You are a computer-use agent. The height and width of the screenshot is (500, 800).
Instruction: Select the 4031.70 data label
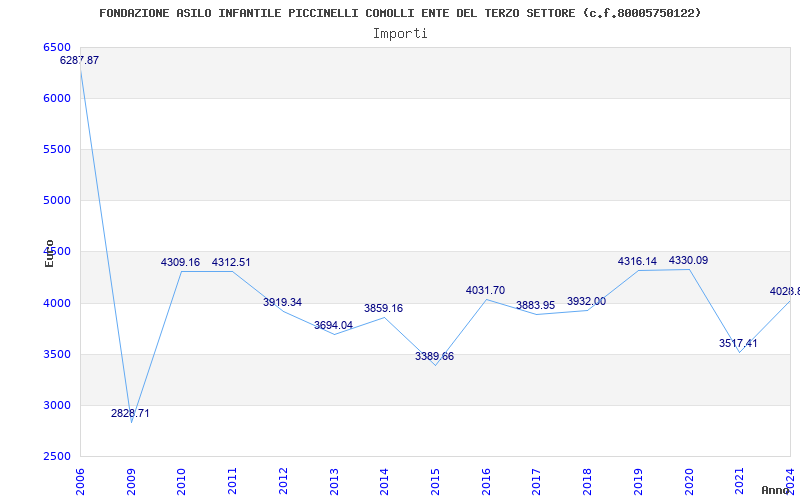tap(485, 290)
